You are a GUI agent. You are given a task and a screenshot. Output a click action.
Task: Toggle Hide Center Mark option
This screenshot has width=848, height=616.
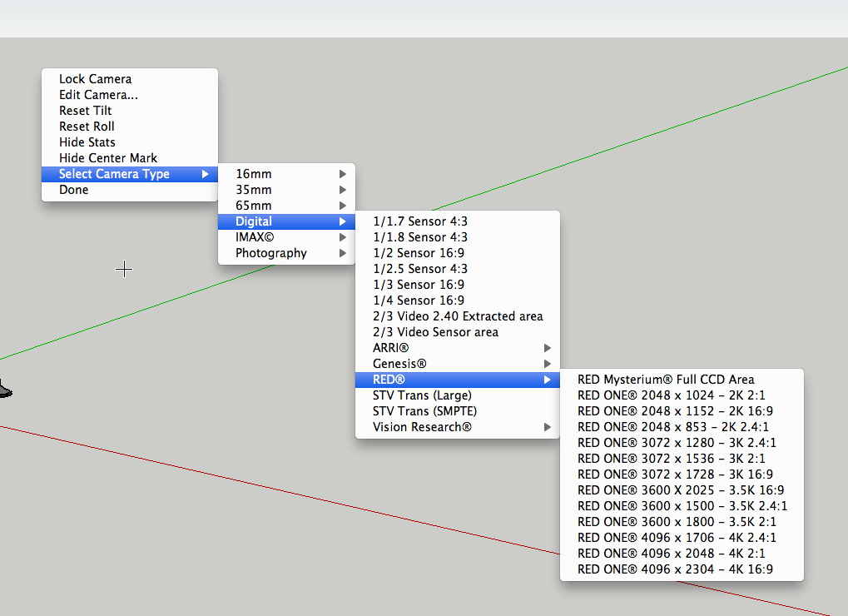point(108,158)
